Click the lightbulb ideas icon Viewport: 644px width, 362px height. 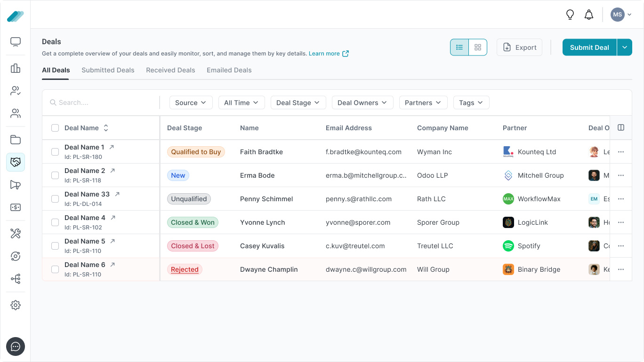pos(570,15)
